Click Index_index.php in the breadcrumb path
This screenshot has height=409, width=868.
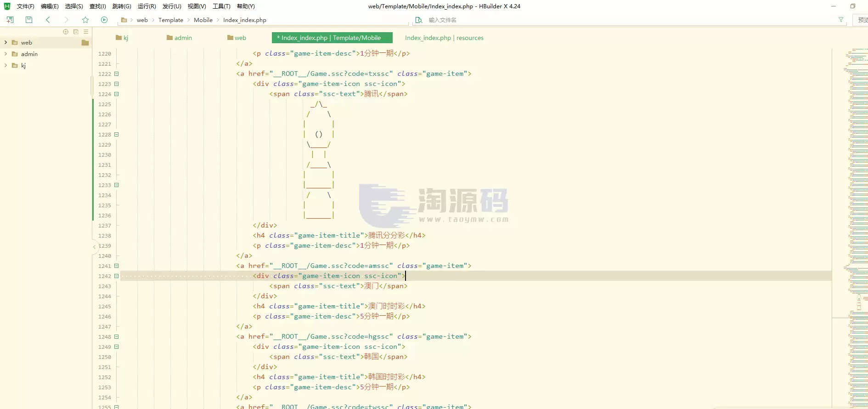(245, 20)
